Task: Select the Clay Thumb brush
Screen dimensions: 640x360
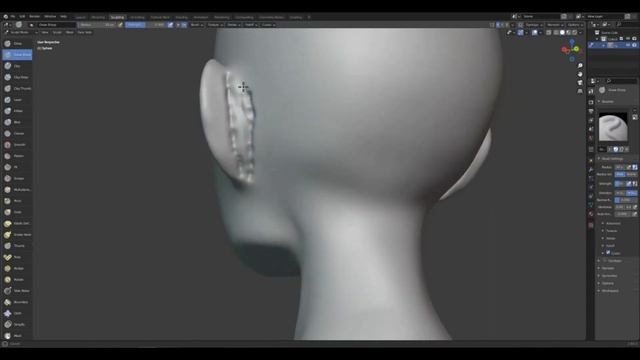Action: click(17, 88)
